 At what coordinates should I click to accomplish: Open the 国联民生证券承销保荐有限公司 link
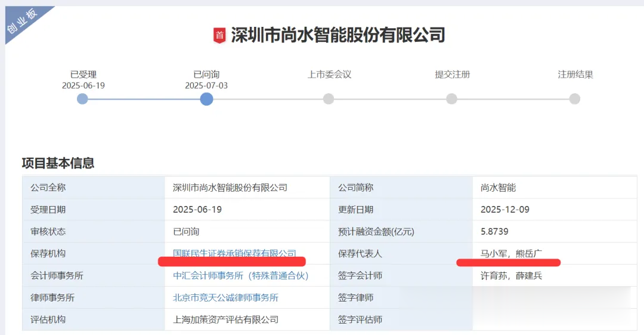coord(234,253)
